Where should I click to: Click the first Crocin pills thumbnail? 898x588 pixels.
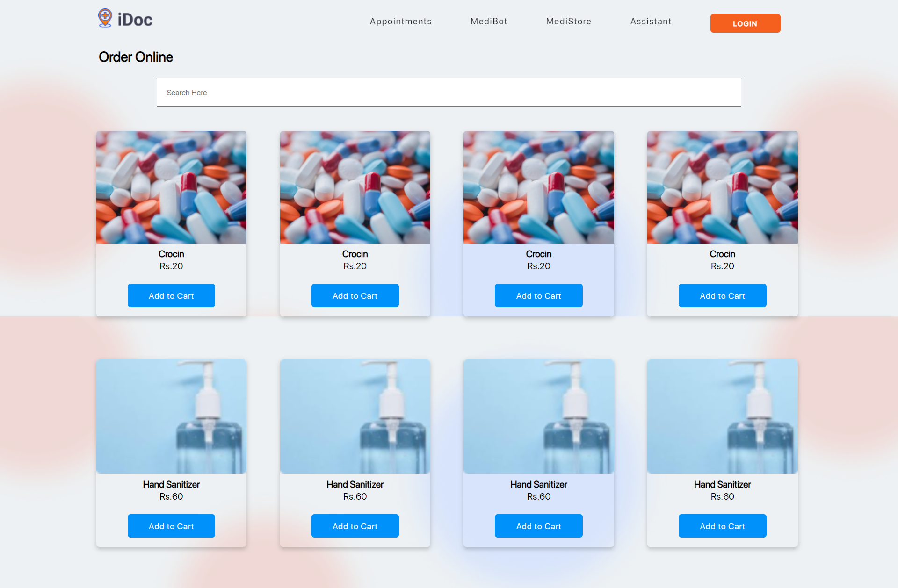point(171,187)
